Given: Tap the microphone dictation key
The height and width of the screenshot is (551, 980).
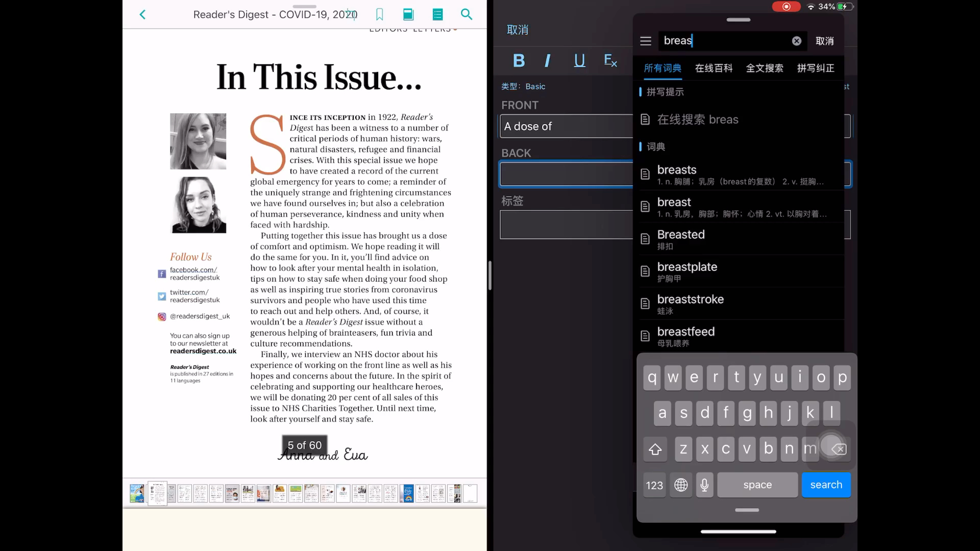Looking at the screenshot, I should pyautogui.click(x=704, y=485).
